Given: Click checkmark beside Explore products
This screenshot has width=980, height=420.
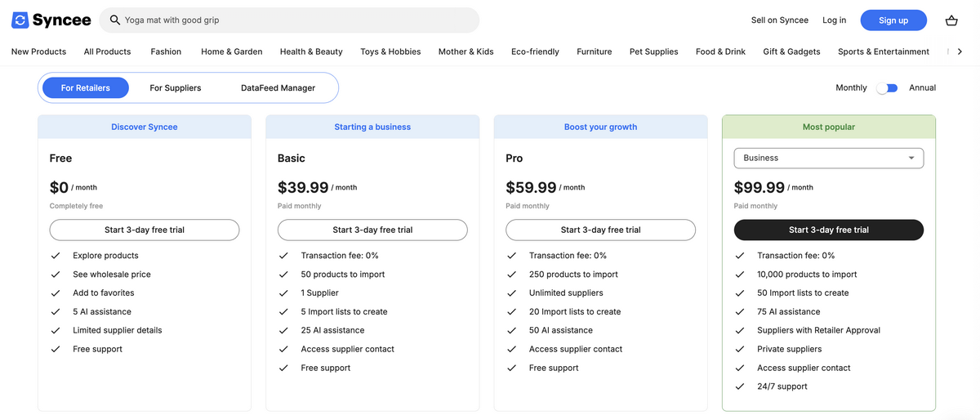Looking at the screenshot, I should click(x=56, y=256).
